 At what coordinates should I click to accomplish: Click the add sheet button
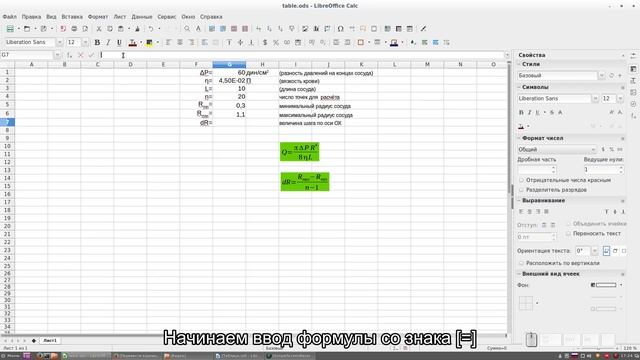tap(33, 340)
